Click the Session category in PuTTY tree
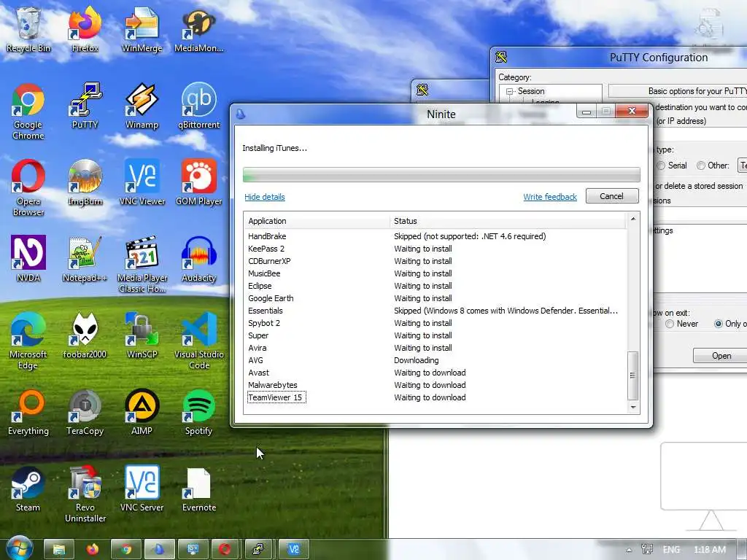The width and height of the screenshot is (747, 560). pos(531,91)
